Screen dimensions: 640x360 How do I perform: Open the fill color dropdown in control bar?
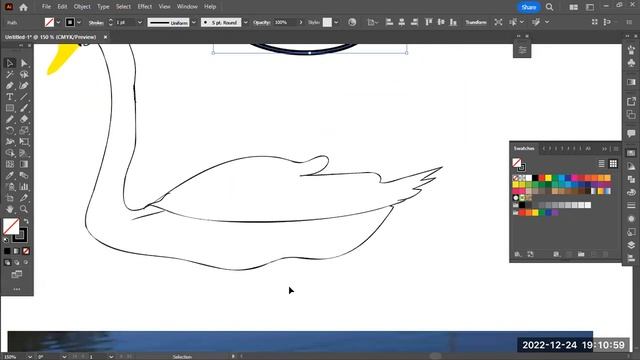tap(58, 22)
